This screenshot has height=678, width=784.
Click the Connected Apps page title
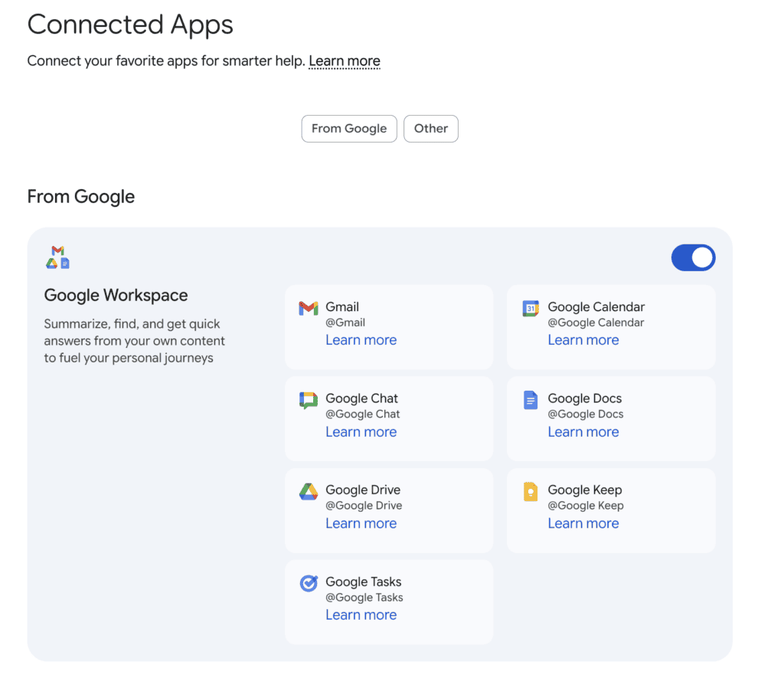tap(130, 25)
